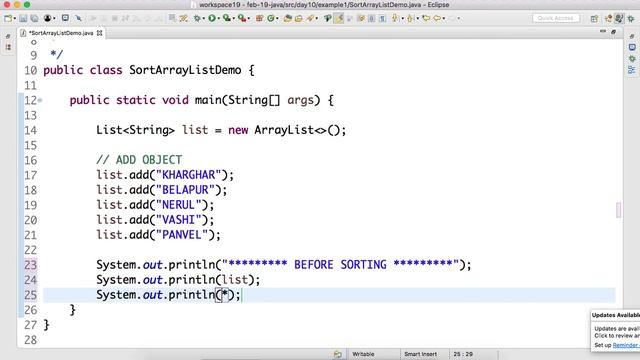Screen dimensions: 640x360
Task: Click the Updates Available notification title
Action: [616, 315]
